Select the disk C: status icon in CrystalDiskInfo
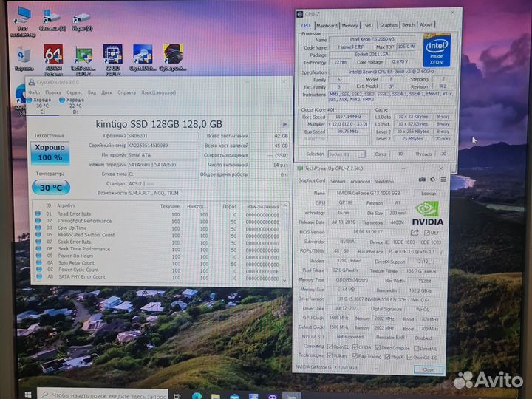This screenshot has width=532, height=399. tap(29, 100)
